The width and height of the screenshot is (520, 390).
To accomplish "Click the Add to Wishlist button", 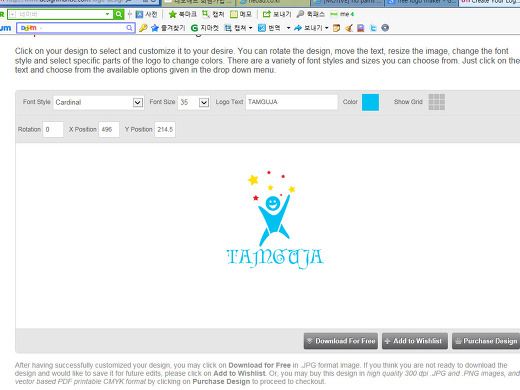I will [x=415, y=341].
